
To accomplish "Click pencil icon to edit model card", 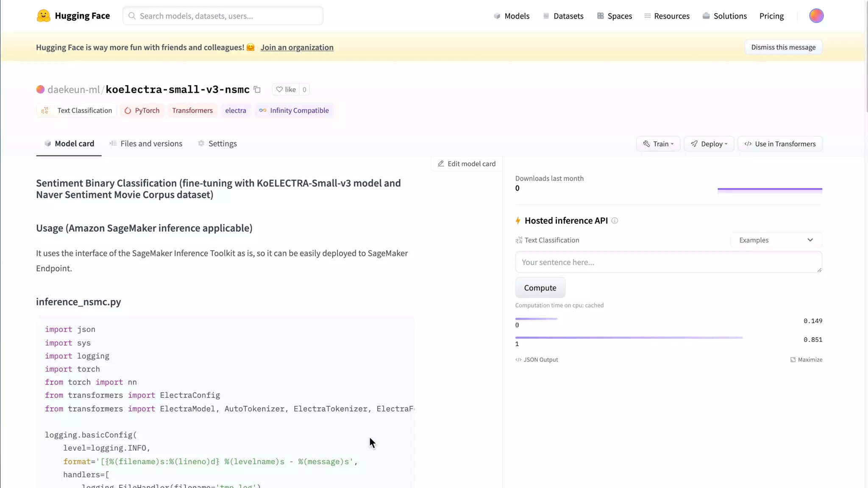I will coord(441,164).
